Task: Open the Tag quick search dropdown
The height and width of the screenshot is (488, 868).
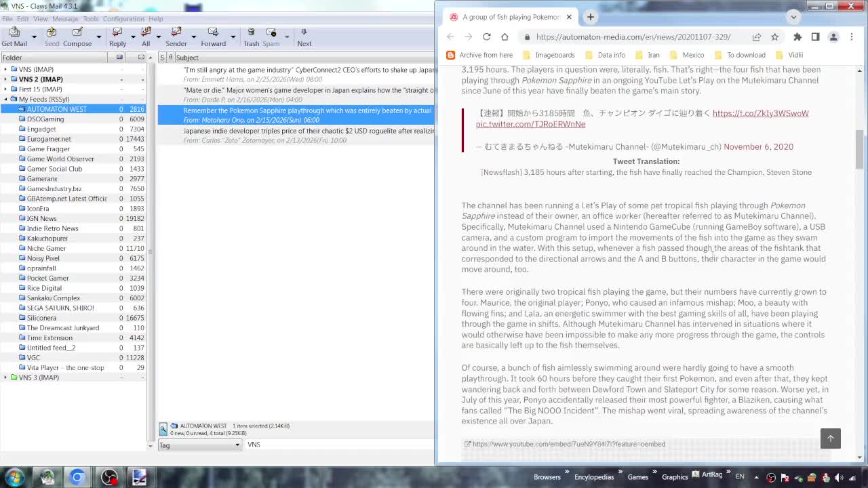Action: click(200, 445)
